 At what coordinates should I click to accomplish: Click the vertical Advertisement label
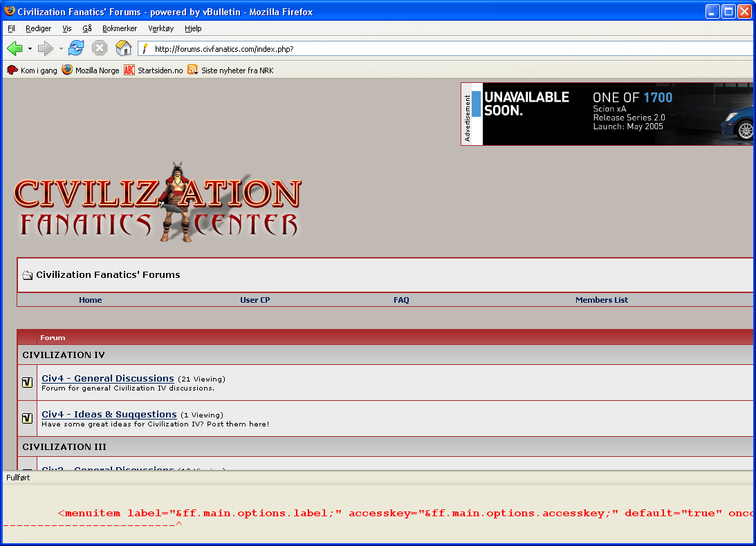pos(467,118)
